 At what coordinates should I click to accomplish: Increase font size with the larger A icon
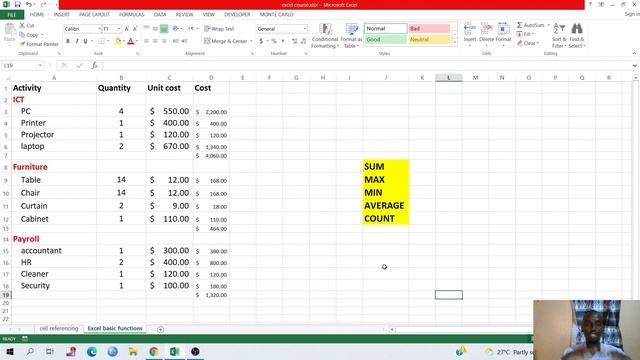127,29
